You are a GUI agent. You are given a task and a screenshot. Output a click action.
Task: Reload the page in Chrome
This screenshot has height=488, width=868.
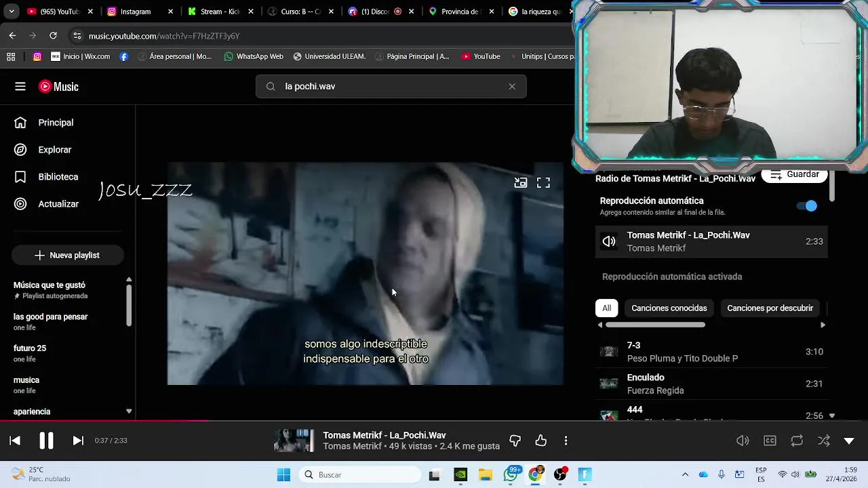pyautogui.click(x=53, y=36)
